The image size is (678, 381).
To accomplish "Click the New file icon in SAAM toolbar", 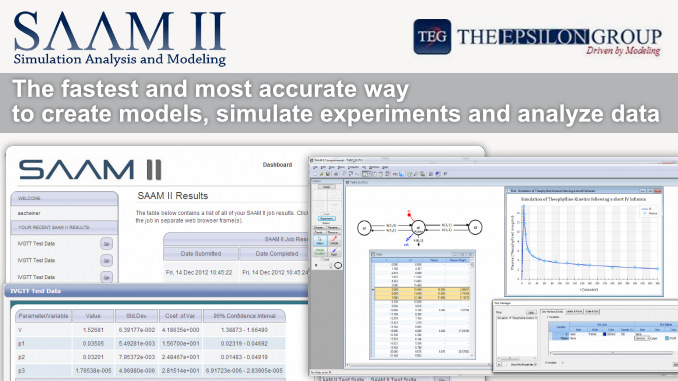I will click(x=315, y=174).
